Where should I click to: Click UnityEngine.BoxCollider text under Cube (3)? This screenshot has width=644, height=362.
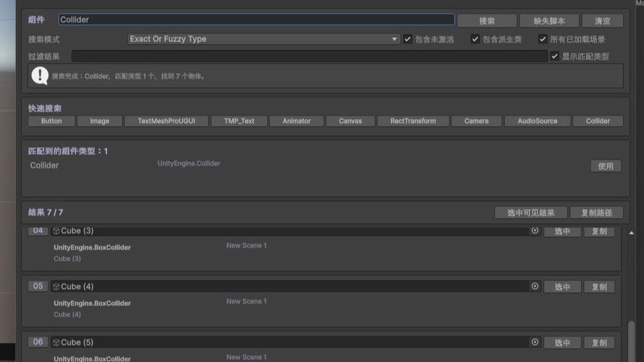pyautogui.click(x=93, y=248)
